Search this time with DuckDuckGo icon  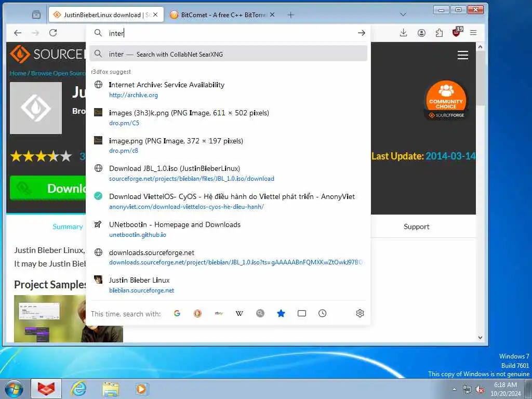click(198, 313)
